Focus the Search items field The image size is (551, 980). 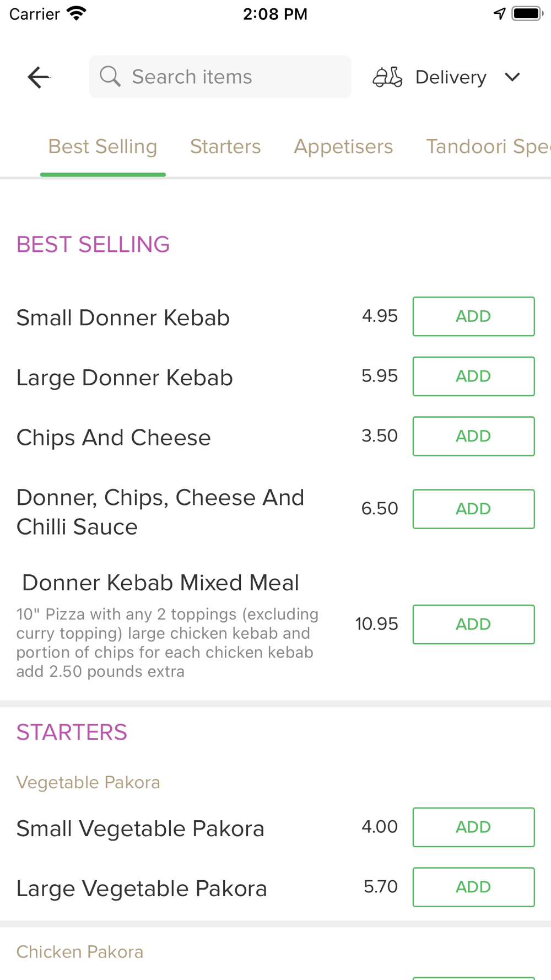(231, 77)
